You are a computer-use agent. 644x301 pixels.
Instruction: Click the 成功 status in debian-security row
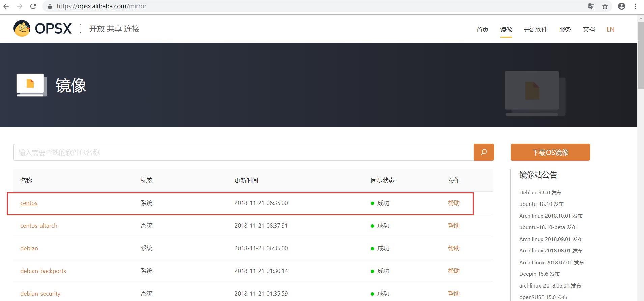tap(380, 294)
